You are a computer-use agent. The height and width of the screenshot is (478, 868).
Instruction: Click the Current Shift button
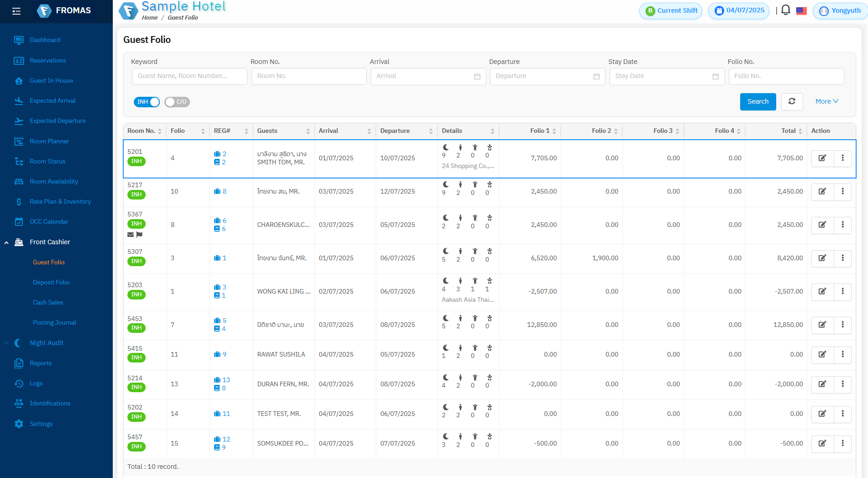tap(671, 11)
